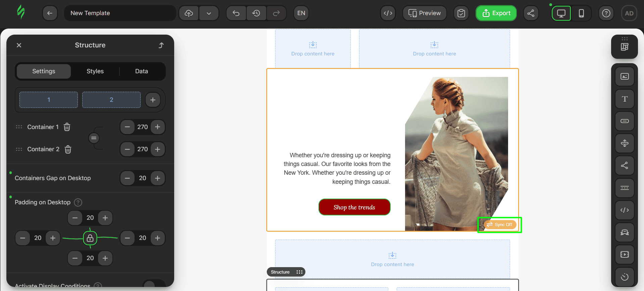Image resolution: width=644 pixels, height=291 pixels.
Task: Delete Container 1 with trash icon
Action: pos(67,127)
